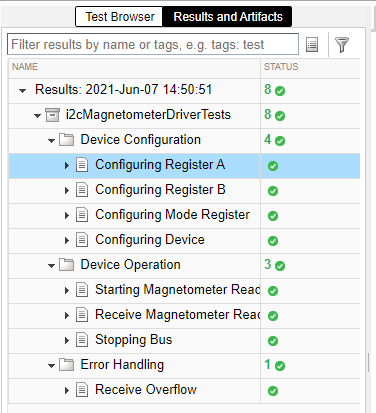This screenshot has width=376, height=413.
Task: Click the Configuring Register A document icon
Action: tap(82, 165)
